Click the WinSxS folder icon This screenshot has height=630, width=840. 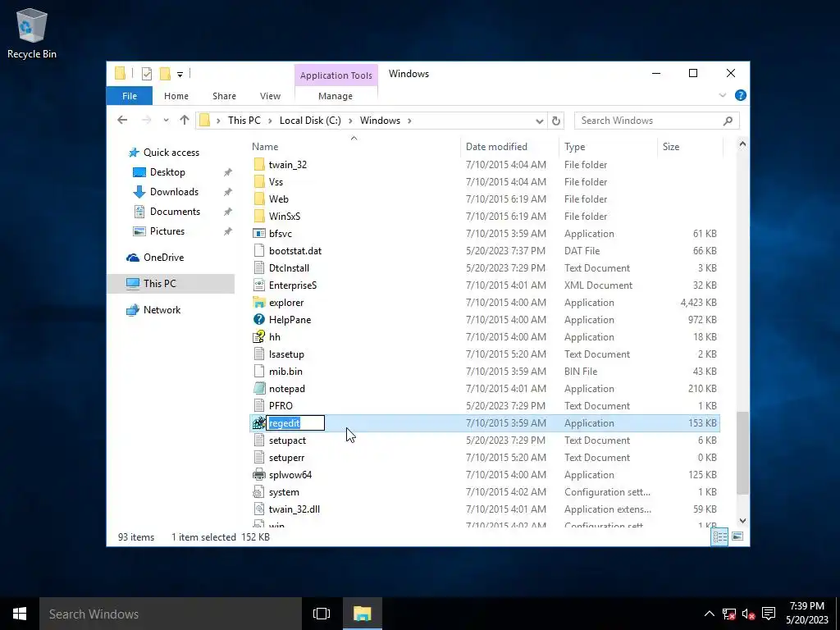coord(258,217)
